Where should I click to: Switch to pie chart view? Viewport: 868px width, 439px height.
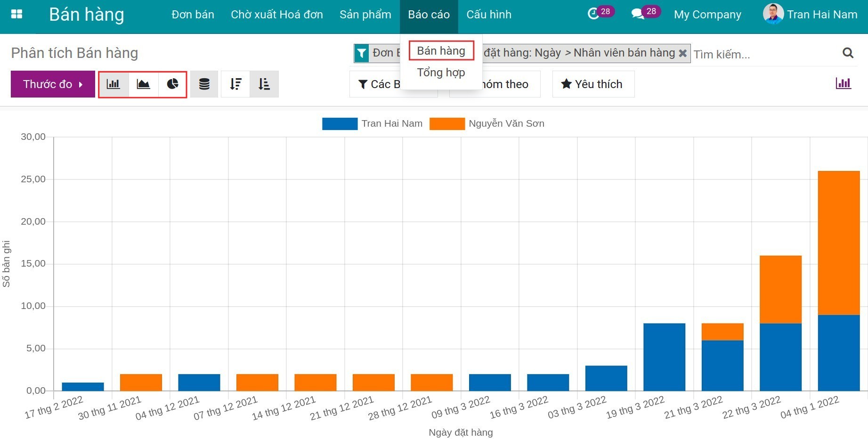pos(172,84)
